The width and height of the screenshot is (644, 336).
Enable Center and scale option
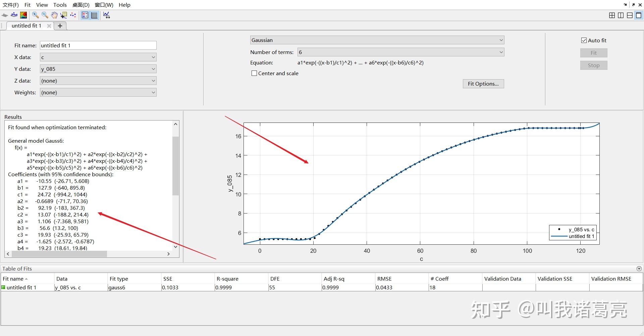click(x=254, y=73)
